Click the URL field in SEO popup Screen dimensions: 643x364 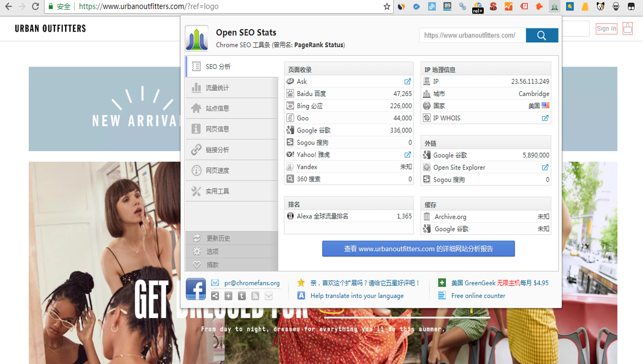(x=472, y=35)
